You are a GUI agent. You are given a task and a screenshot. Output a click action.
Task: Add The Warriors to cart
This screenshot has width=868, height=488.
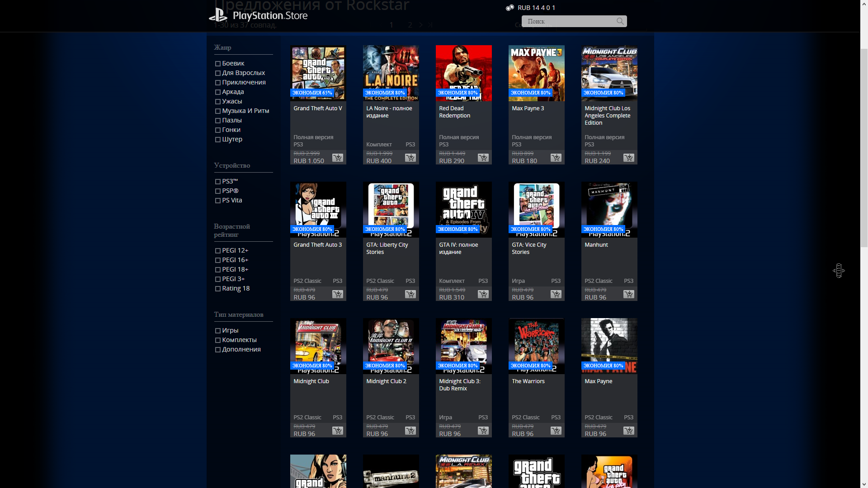click(x=556, y=431)
